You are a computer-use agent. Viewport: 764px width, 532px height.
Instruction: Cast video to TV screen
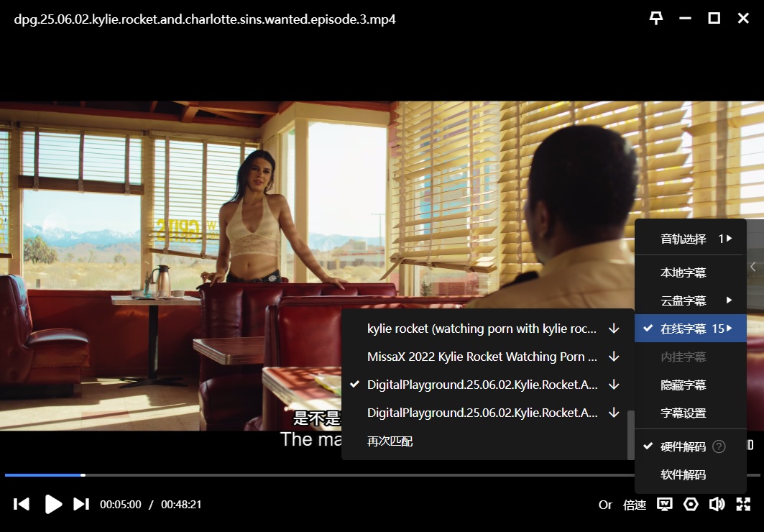[x=665, y=504]
